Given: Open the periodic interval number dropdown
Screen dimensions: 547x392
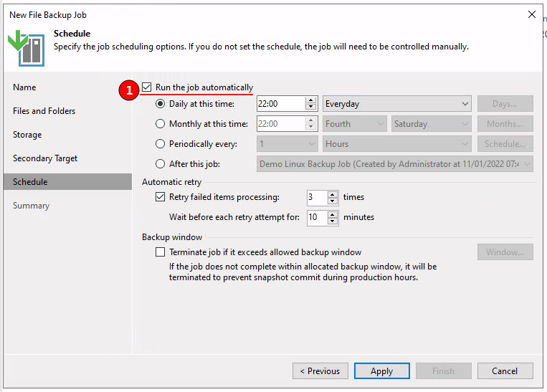Looking at the screenshot, I should (x=287, y=144).
